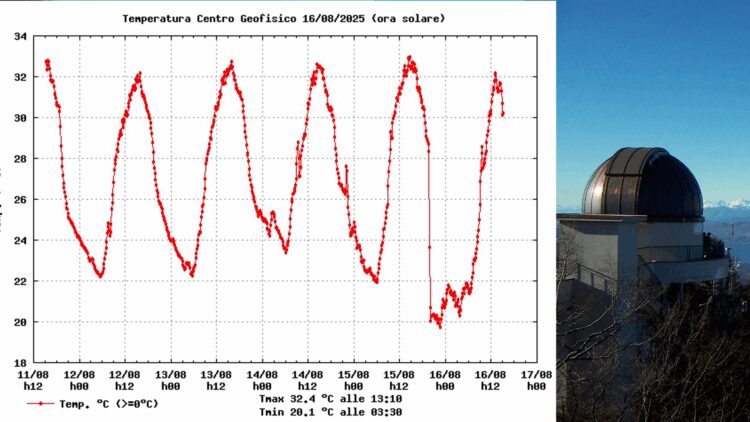Click the 22 label on temperature axis
Screen dimensions: 750x422
(20, 282)
